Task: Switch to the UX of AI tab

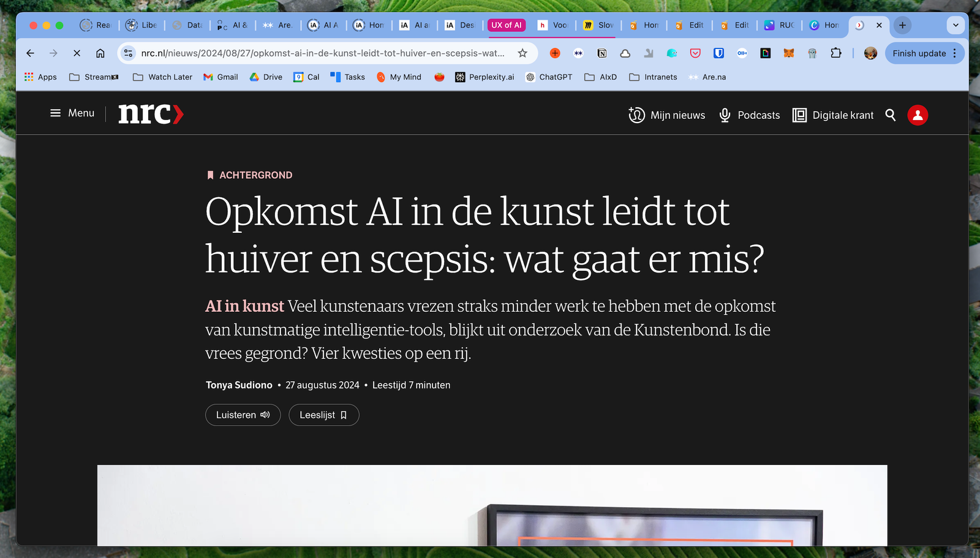Action: coord(506,25)
